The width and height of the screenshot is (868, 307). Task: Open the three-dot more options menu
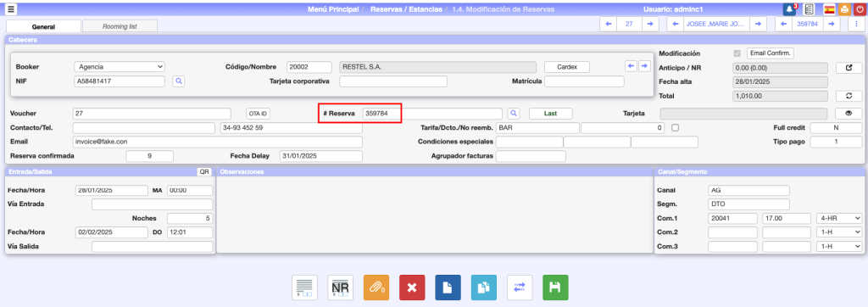[857, 24]
